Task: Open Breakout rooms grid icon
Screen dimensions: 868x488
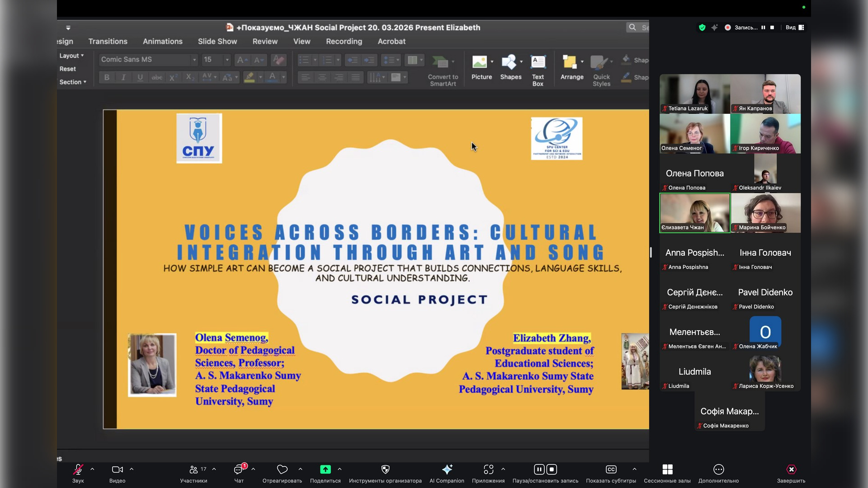Action: (667, 469)
